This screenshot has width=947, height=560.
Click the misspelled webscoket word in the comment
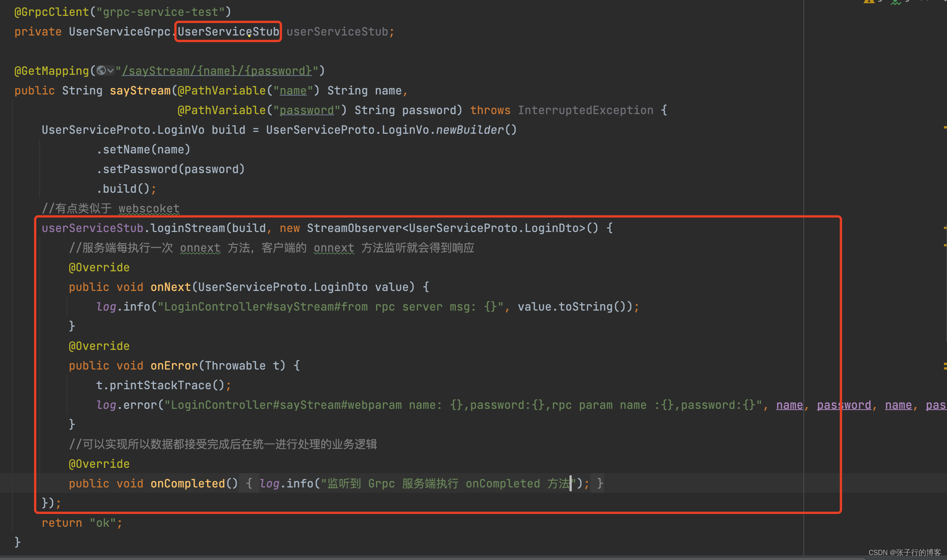pyautogui.click(x=149, y=209)
